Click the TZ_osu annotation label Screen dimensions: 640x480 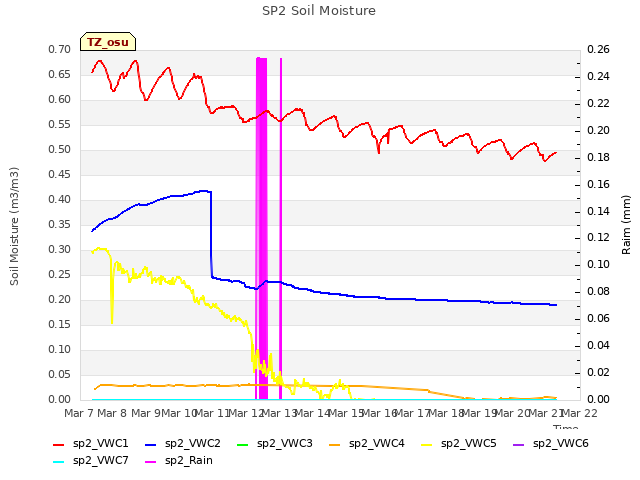108,42
